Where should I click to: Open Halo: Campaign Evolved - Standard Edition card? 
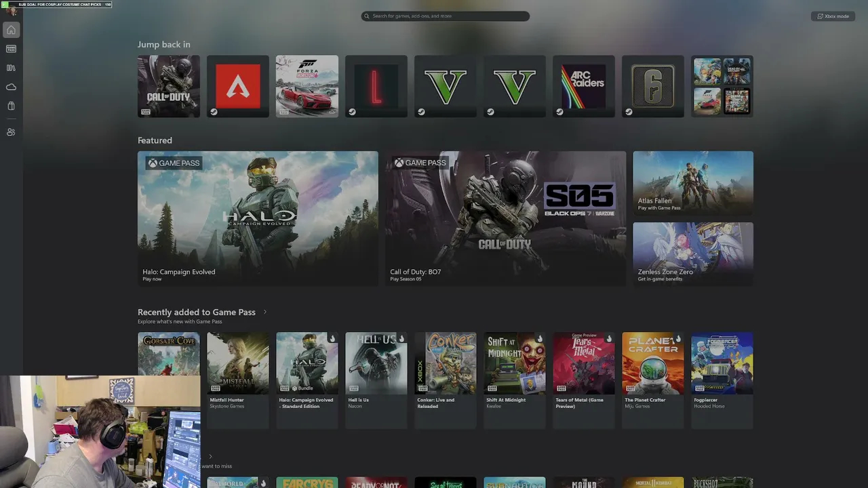(x=307, y=380)
